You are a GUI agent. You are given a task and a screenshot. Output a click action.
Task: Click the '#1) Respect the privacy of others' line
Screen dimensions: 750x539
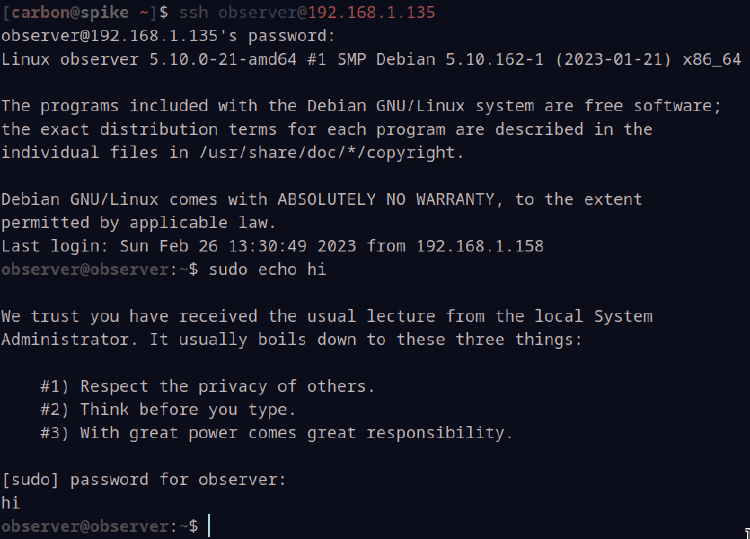pos(208,386)
